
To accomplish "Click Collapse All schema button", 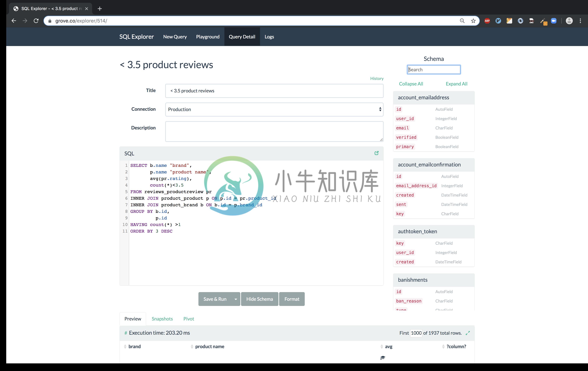I will [411, 83].
